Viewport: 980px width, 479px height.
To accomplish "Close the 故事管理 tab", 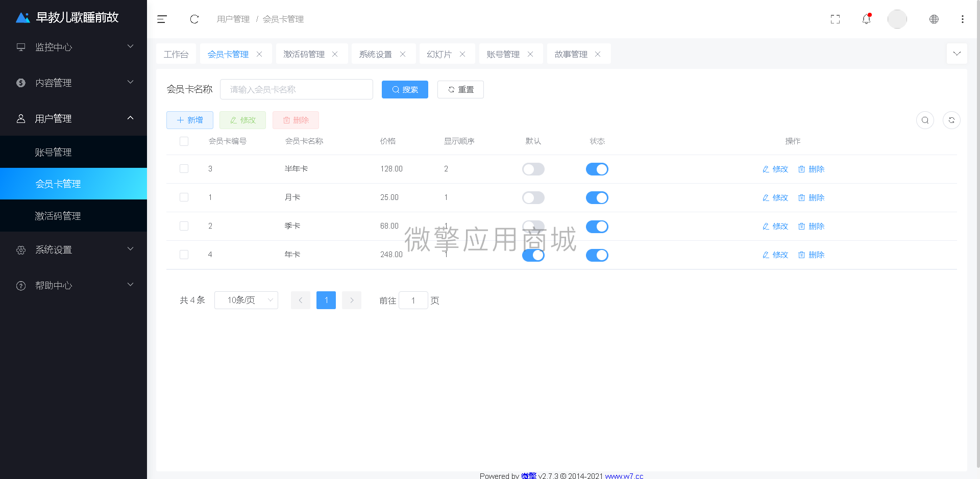I will click(x=598, y=54).
